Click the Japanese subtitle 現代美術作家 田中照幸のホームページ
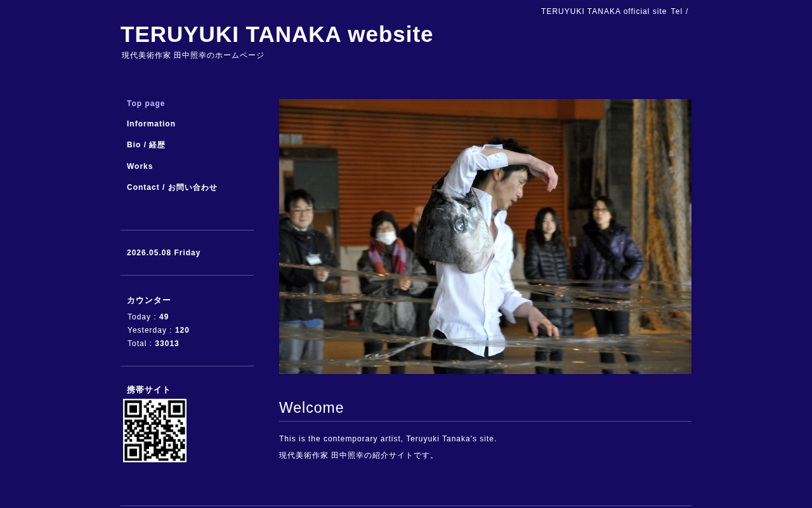The image size is (812, 508). click(x=193, y=55)
